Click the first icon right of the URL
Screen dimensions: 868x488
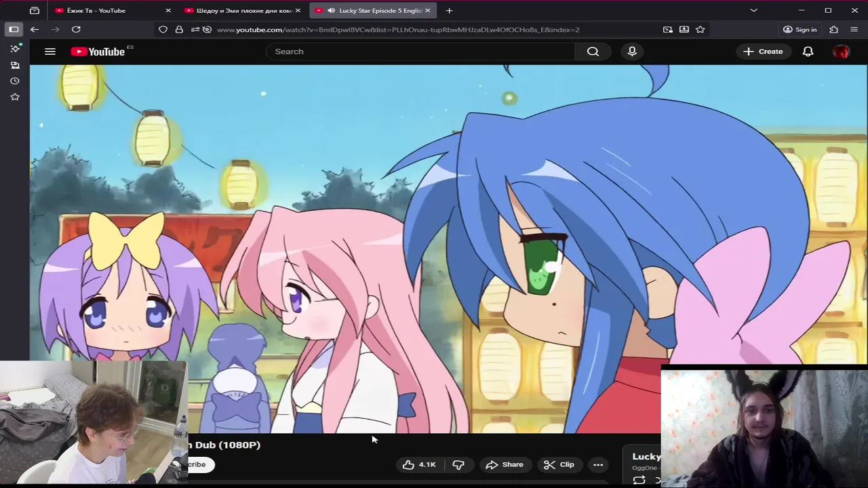[x=668, y=29]
